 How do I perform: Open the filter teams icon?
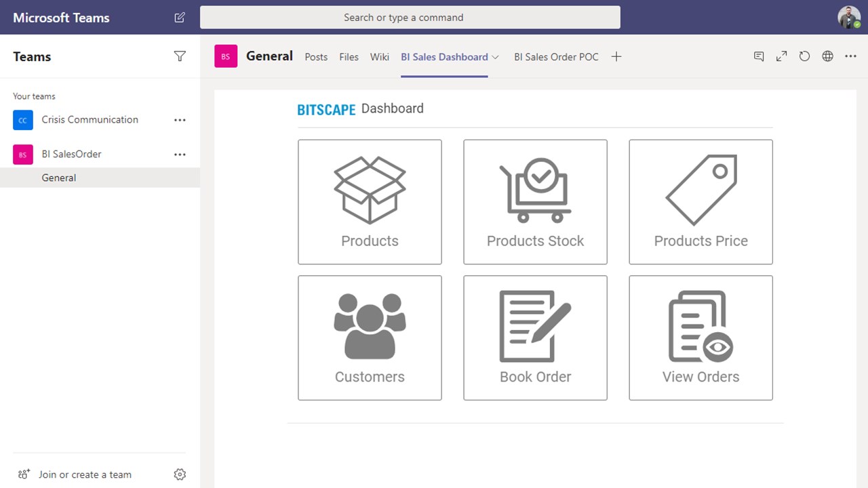180,56
